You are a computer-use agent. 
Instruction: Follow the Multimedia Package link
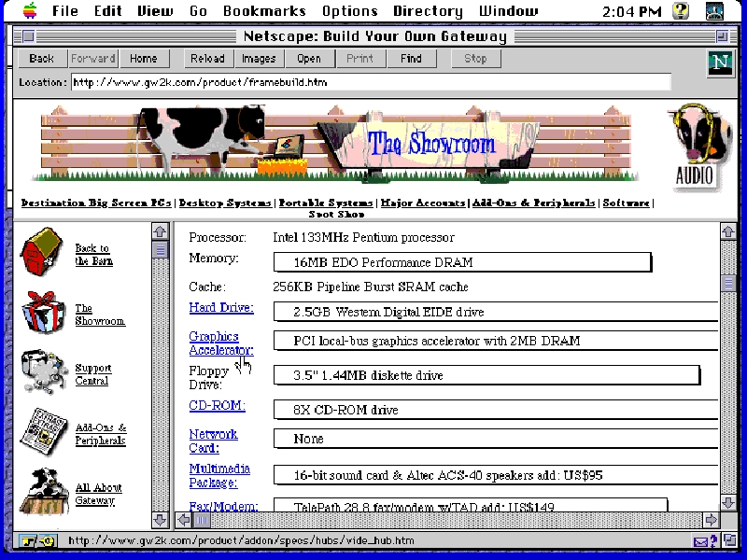pos(219,476)
